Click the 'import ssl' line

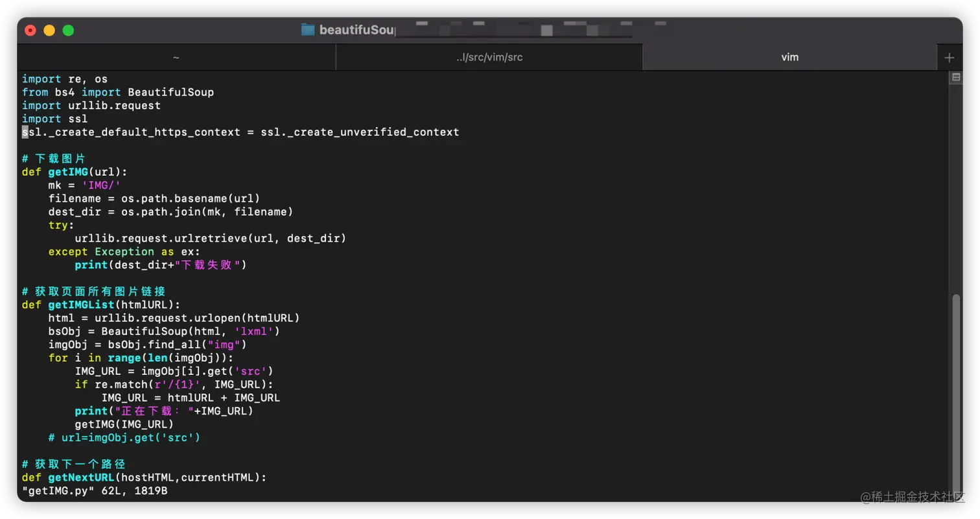(54, 119)
